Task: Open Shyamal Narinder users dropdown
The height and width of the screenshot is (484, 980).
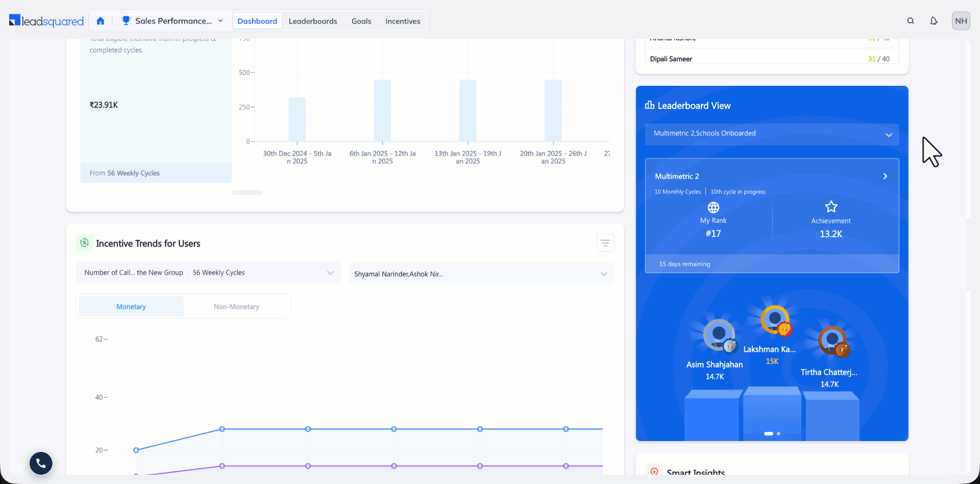Action: [482, 274]
